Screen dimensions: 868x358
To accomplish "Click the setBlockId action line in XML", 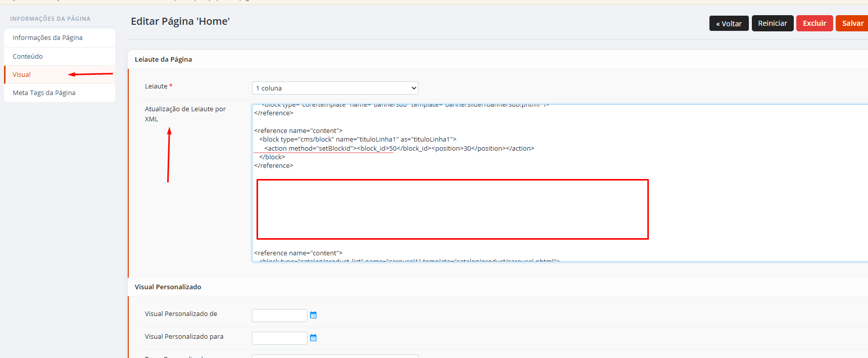I will (399, 148).
